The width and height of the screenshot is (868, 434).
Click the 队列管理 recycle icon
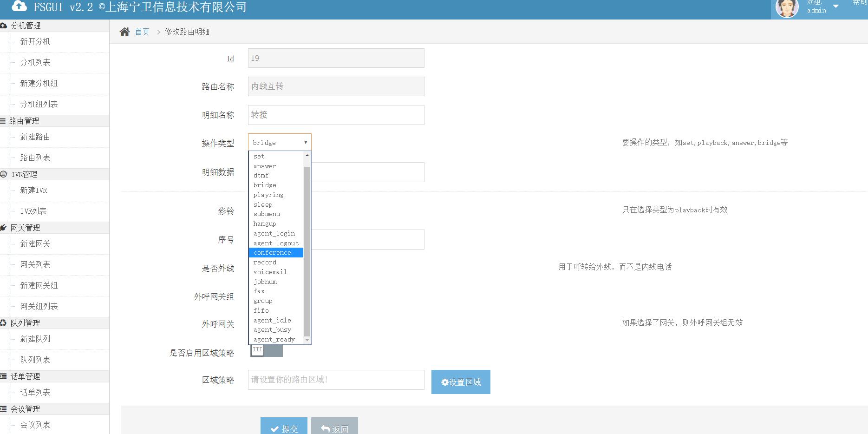pyautogui.click(x=4, y=323)
